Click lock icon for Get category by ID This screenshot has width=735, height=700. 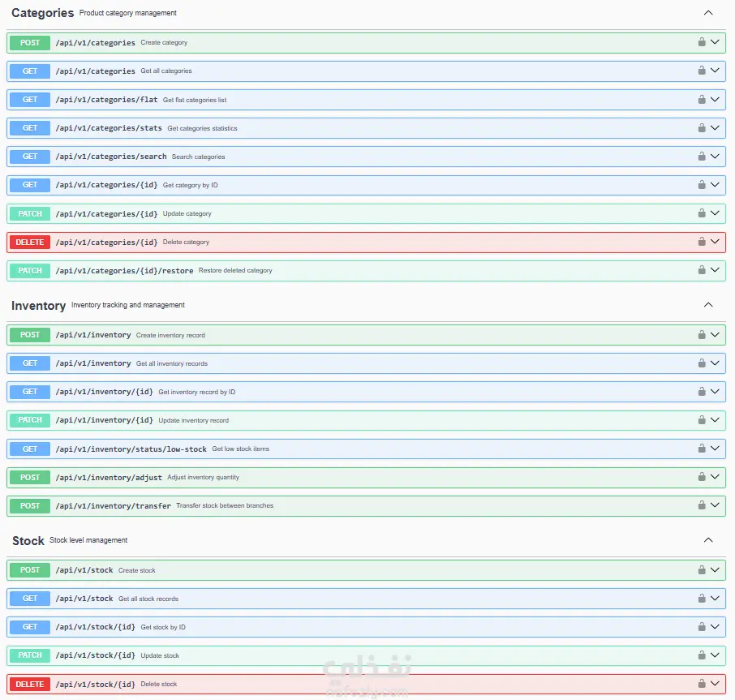[x=702, y=184]
